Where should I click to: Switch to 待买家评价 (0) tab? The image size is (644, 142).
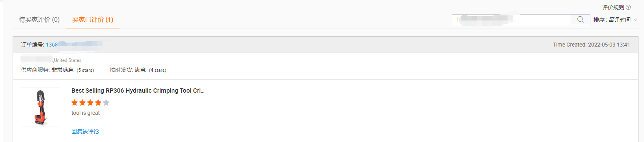pos(39,19)
